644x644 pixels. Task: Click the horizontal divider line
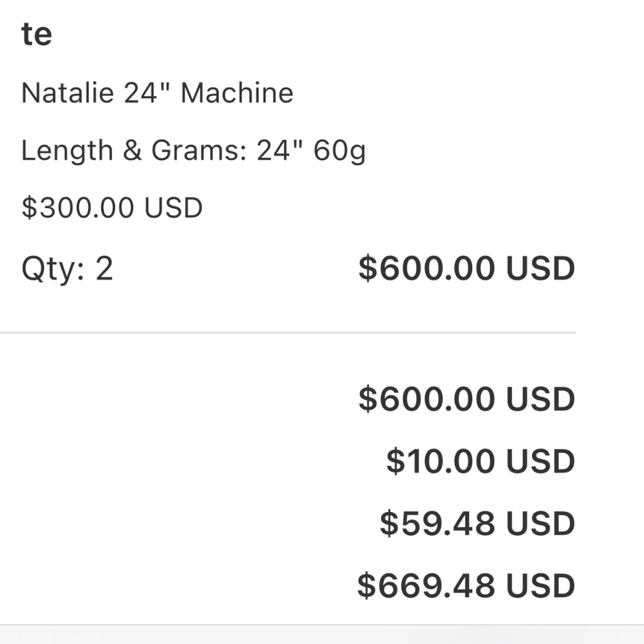287,333
